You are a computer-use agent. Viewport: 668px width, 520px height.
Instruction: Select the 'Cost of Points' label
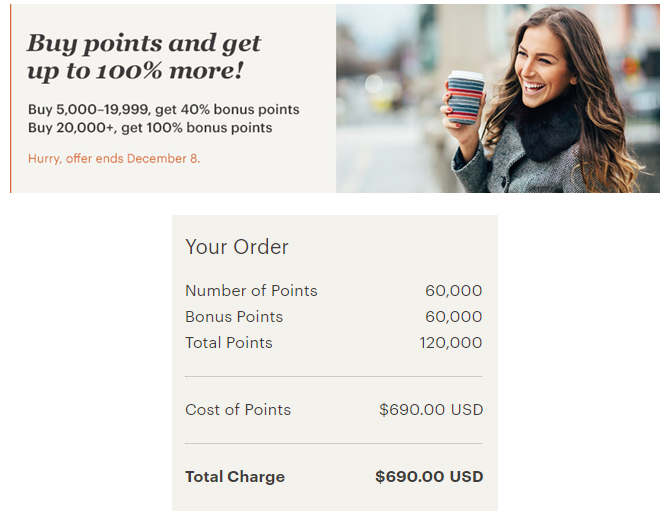coord(238,409)
